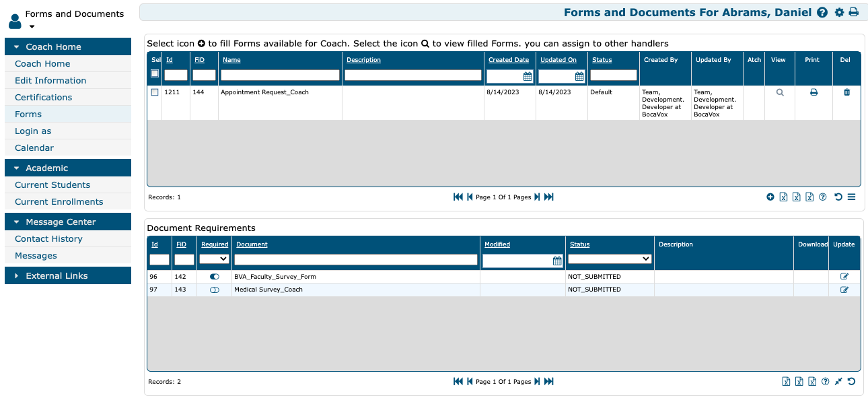
Task: Open the Status filter dropdown in Document Requirements
Action: pos(610,259)
